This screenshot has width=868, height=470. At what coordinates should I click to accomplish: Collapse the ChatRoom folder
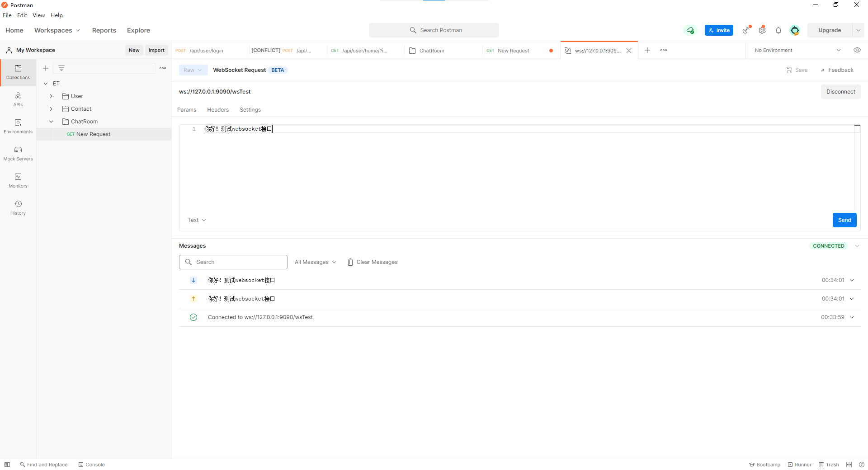coord(51,122)
